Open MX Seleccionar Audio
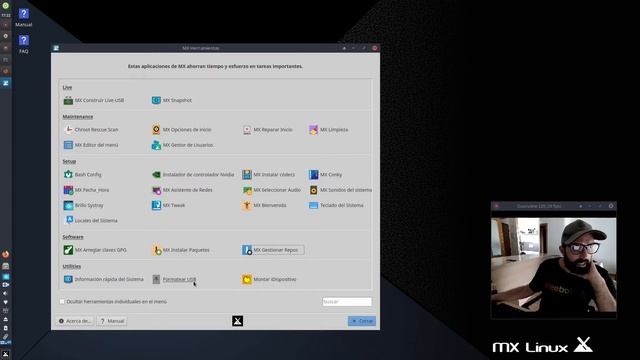The height and width of the screenshot is (360, 640). click(271, 190)
